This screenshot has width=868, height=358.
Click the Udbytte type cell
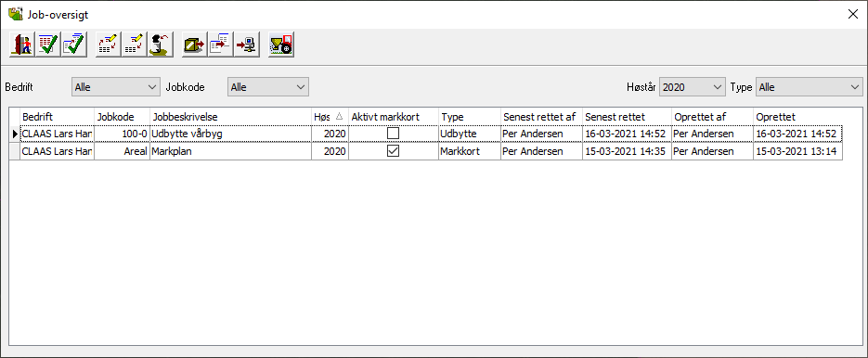click(470, 134)
